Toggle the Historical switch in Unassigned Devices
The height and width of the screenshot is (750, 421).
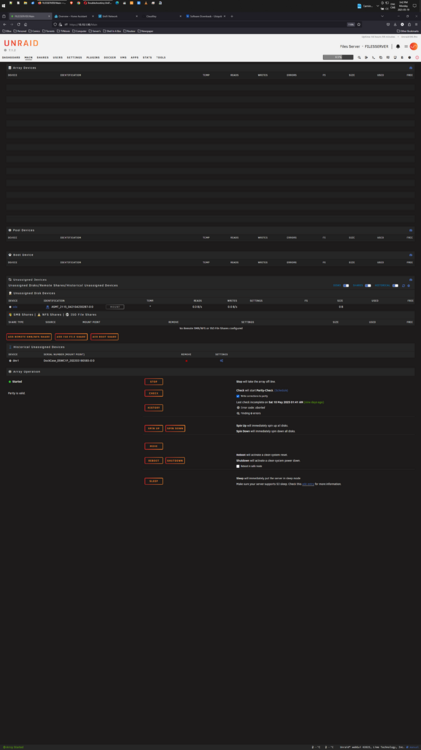click(x=395, y=286)
